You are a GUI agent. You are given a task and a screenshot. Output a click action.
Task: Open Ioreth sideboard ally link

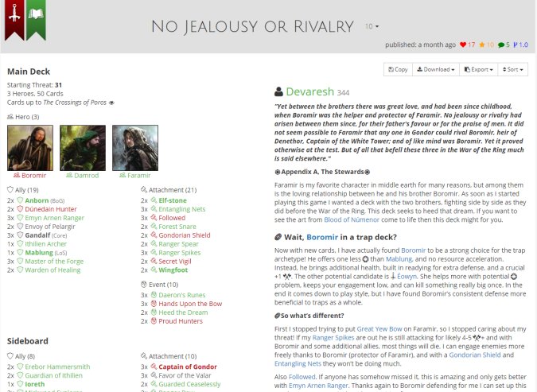34,384
